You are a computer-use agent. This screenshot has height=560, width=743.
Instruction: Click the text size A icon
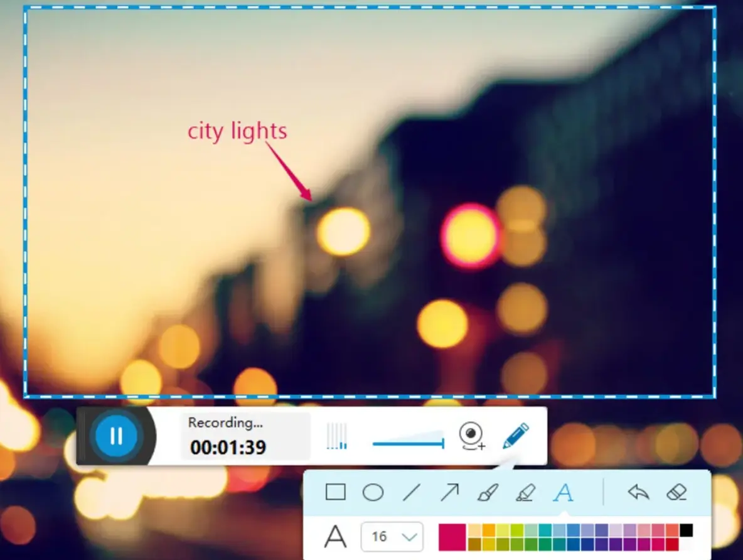(x=336, y=537)
